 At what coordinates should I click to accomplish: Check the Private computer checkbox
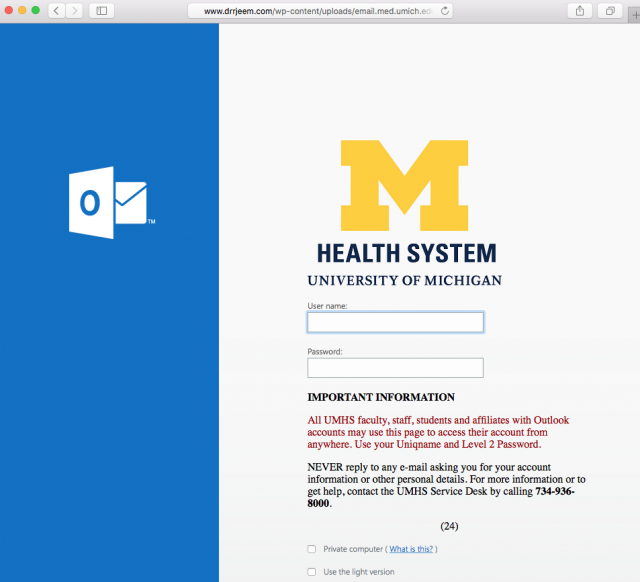[312, 549]
